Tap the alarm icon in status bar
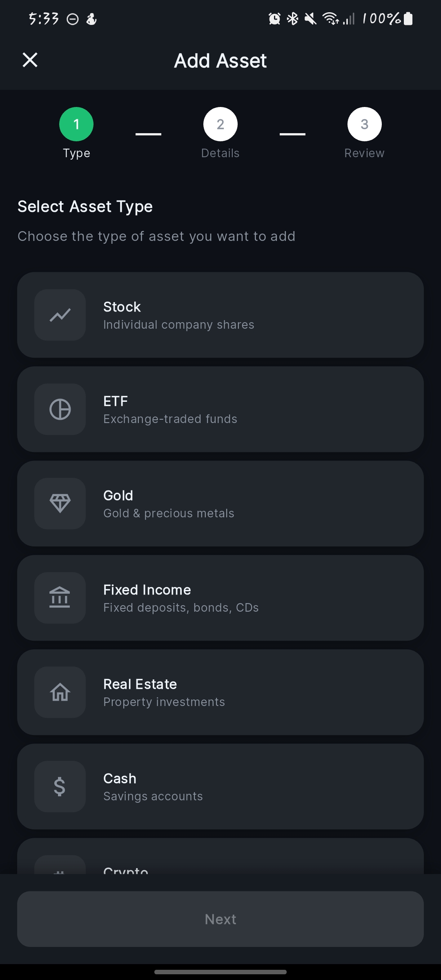The image size is (441, 980). (274, 18)
